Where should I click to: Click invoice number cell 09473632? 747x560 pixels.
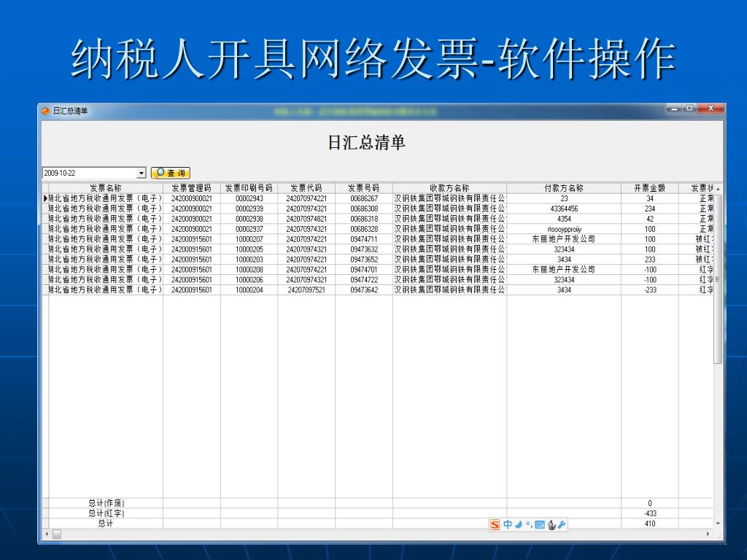pyautogui.click(x=364, y=249)
